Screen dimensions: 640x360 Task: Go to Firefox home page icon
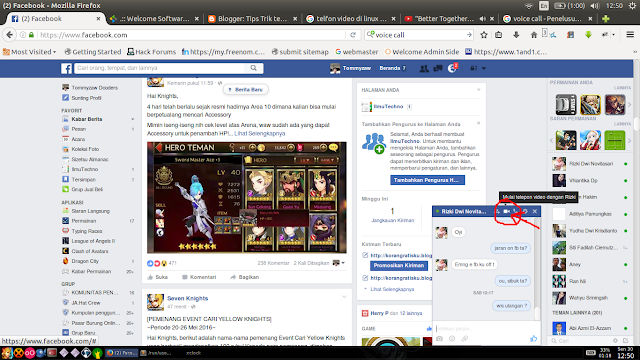[533, 35]
